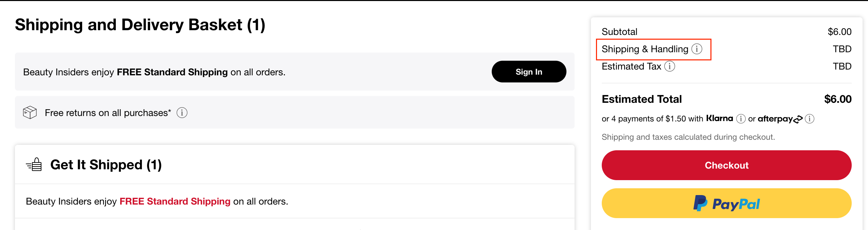Click the Estimated Total label
The image size is (868, 230).
[641, 99]
